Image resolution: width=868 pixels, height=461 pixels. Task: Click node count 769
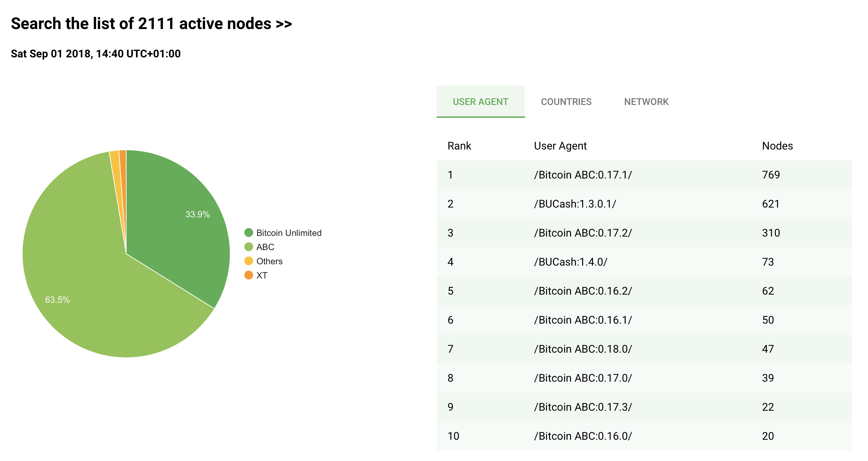(x=771, y=175)
